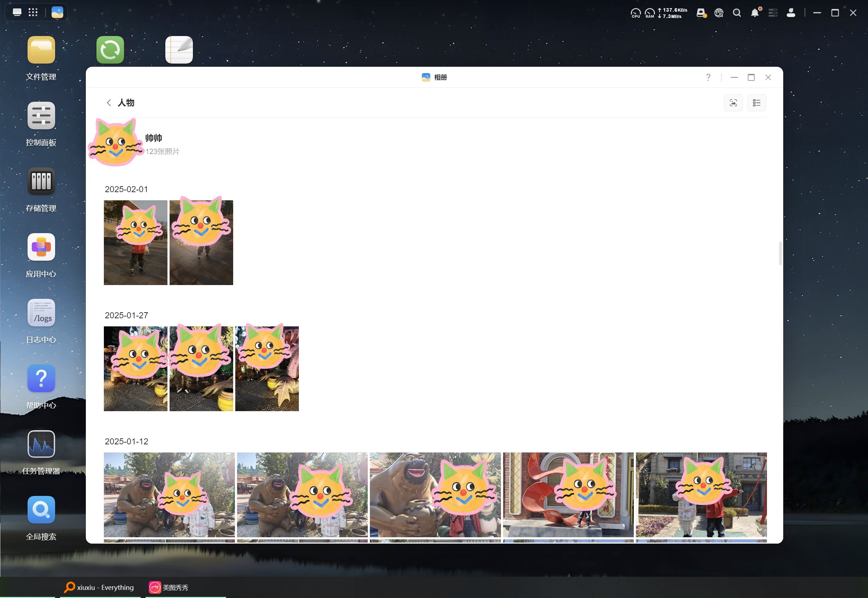
Task: Launch 全局搜索 global search app
Action: [41, 510]
